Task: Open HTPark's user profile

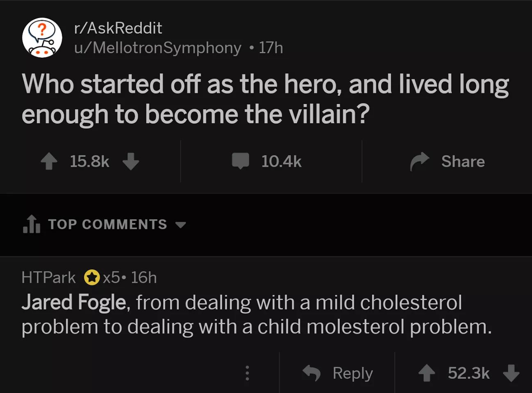Action: (48, 278)
